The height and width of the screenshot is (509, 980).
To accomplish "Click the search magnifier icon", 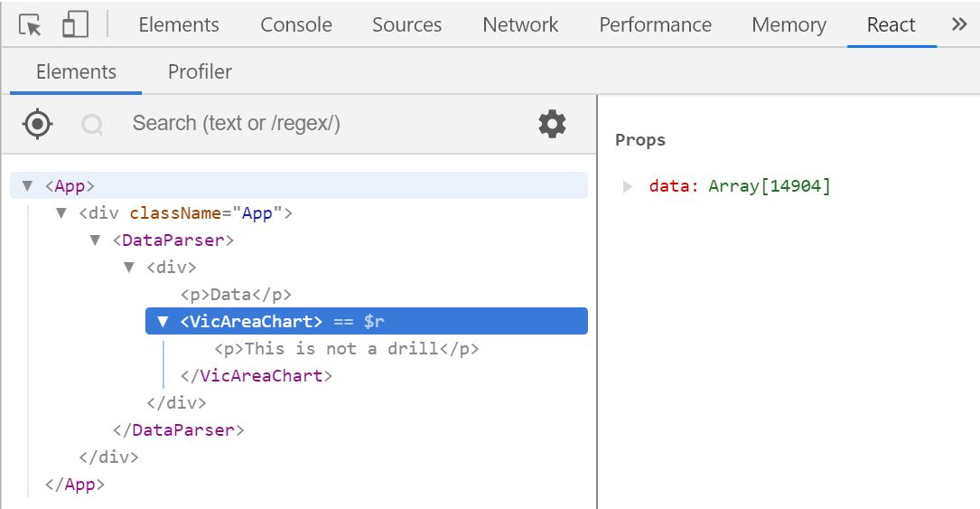I will (x=92, y=124).
